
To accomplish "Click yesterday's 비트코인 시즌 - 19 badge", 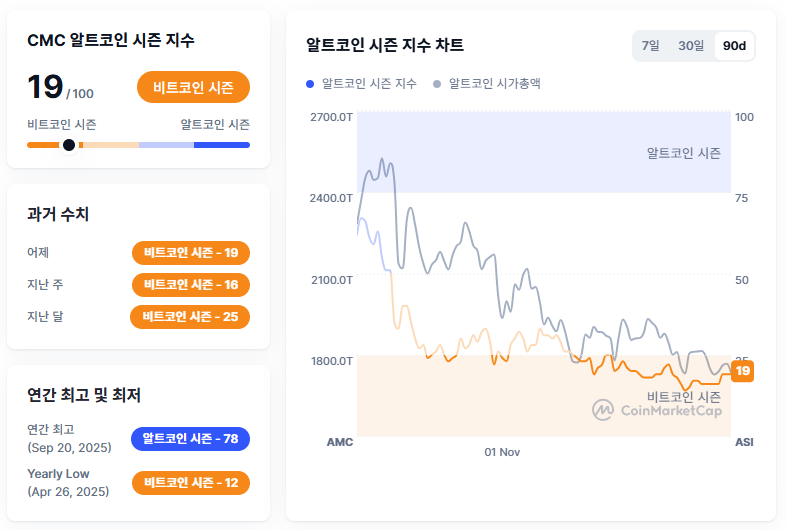I will tap(191, 253).
